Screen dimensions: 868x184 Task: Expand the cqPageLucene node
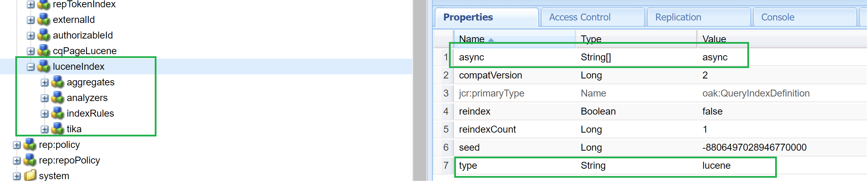pos(31,51)
